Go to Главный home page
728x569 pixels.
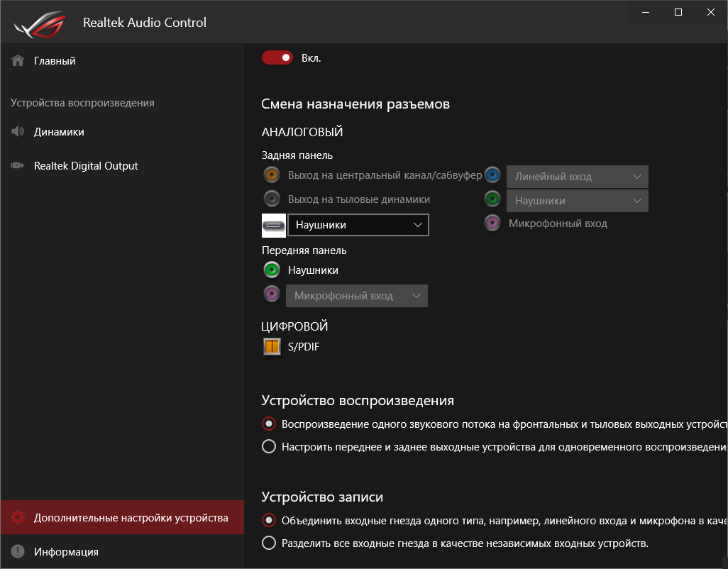point(55,61)
